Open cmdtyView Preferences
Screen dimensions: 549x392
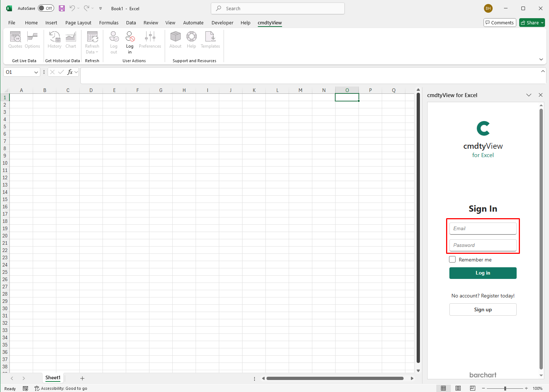pyautogui.click(x=150, y=40)
